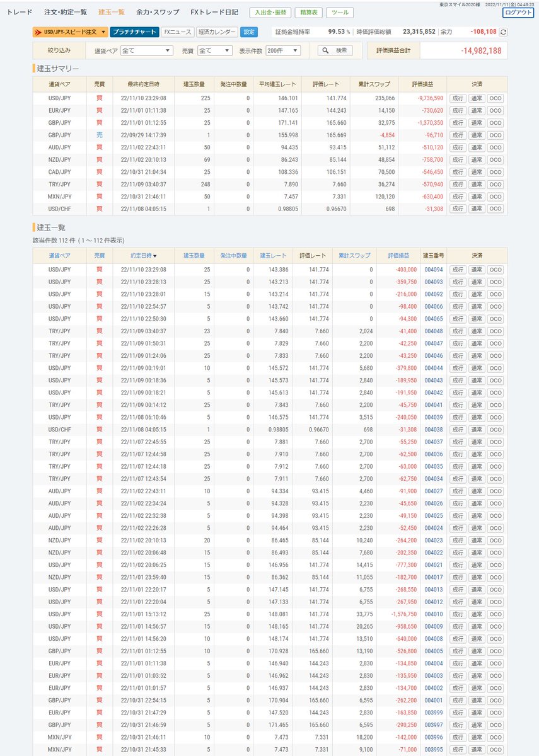Open position number 004038 link
This screenshot has height=756, width=539.
click(434, 430)
